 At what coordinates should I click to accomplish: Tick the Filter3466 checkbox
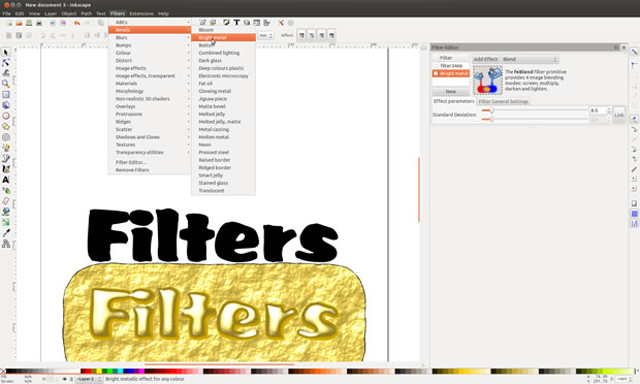436,66
